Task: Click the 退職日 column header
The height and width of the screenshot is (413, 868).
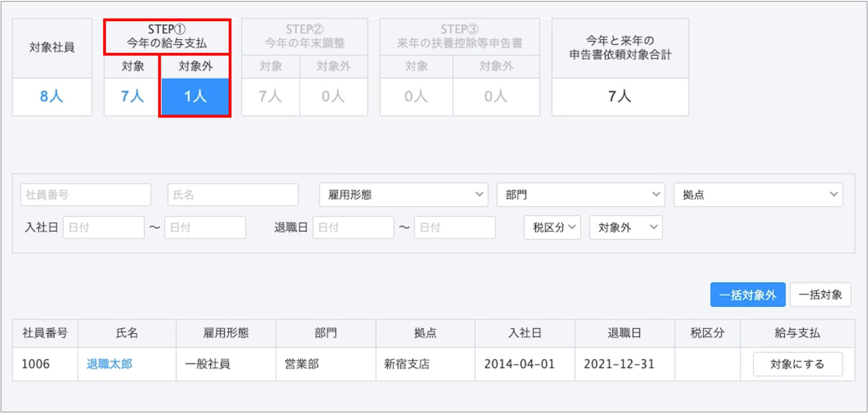Action: click(624, 333)
